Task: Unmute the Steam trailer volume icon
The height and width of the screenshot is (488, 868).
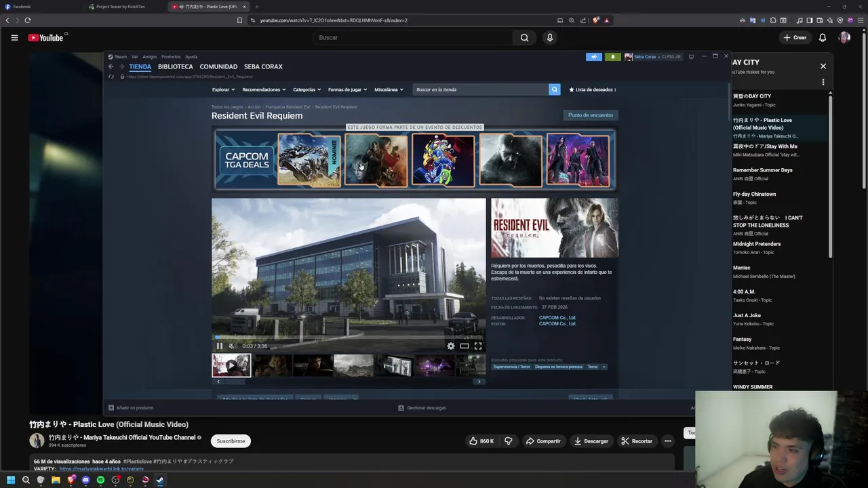Action: click(231, 346)
